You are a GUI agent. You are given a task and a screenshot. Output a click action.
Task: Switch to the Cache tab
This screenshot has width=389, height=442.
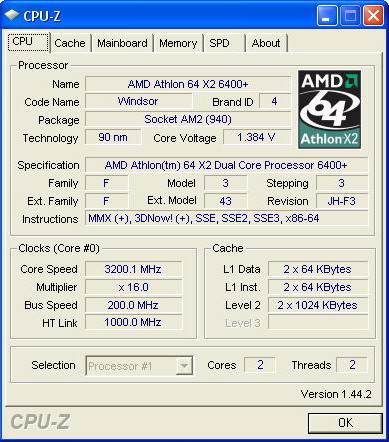(x=70, y=43)
